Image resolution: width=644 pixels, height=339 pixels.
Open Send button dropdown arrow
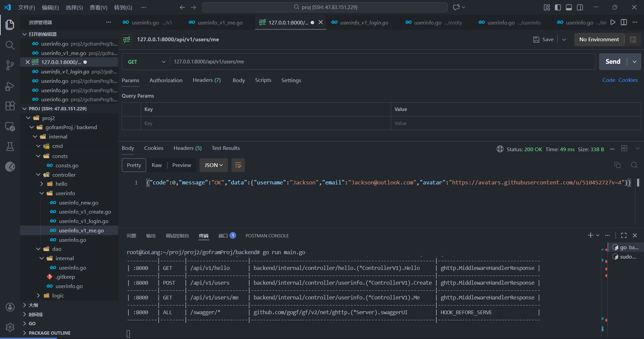click(635, 62)
